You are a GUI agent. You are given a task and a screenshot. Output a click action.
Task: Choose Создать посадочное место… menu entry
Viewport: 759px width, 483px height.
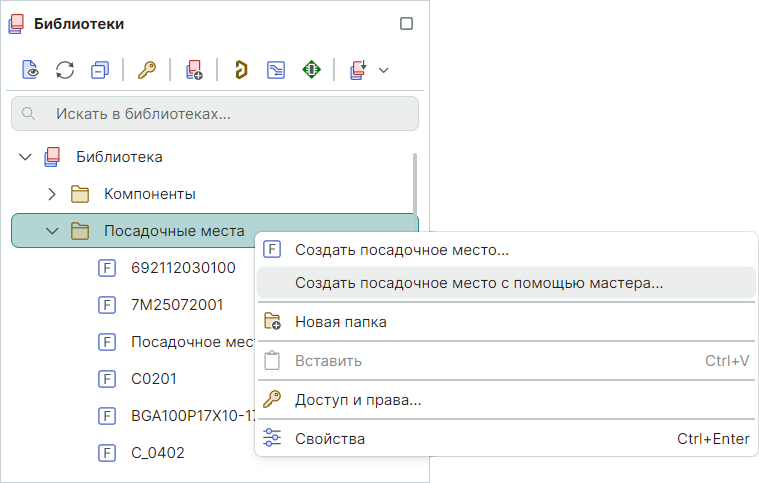[401, 250]
